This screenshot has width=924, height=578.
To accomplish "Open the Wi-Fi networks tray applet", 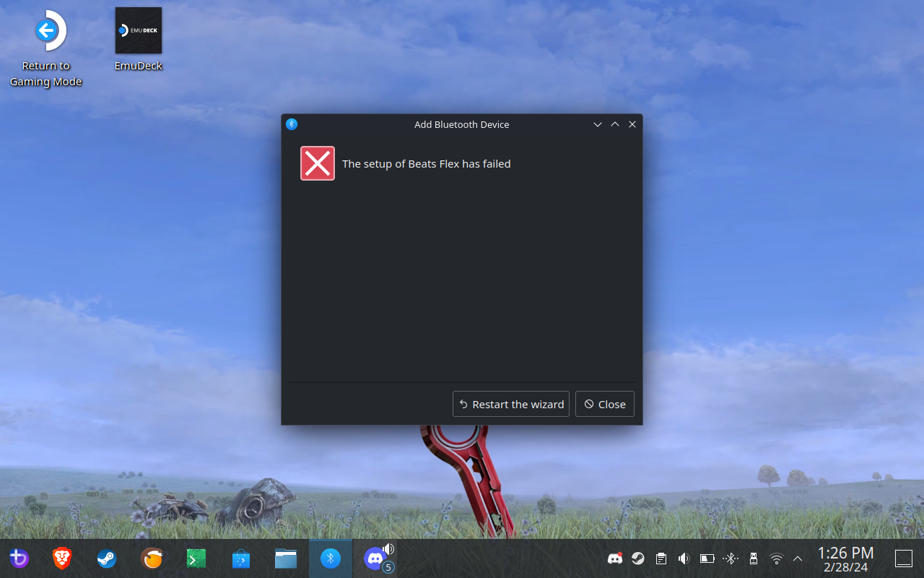I will click(777, 558).
